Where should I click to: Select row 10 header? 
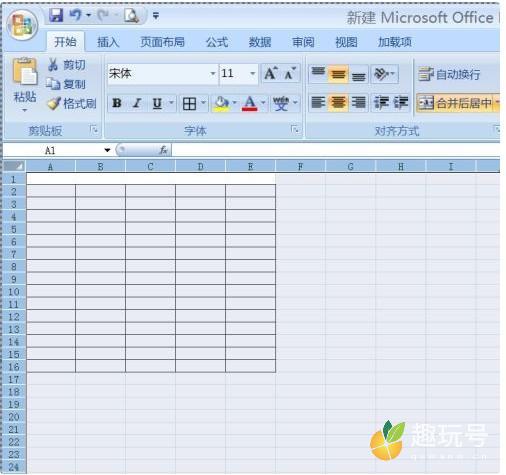(14, 292)
